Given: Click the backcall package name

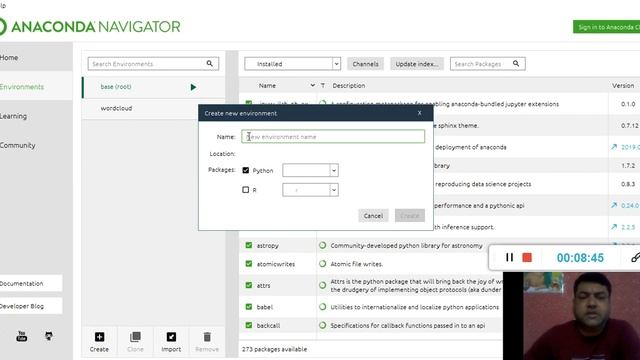Looking at the screenshot, I should coord(268,326).
